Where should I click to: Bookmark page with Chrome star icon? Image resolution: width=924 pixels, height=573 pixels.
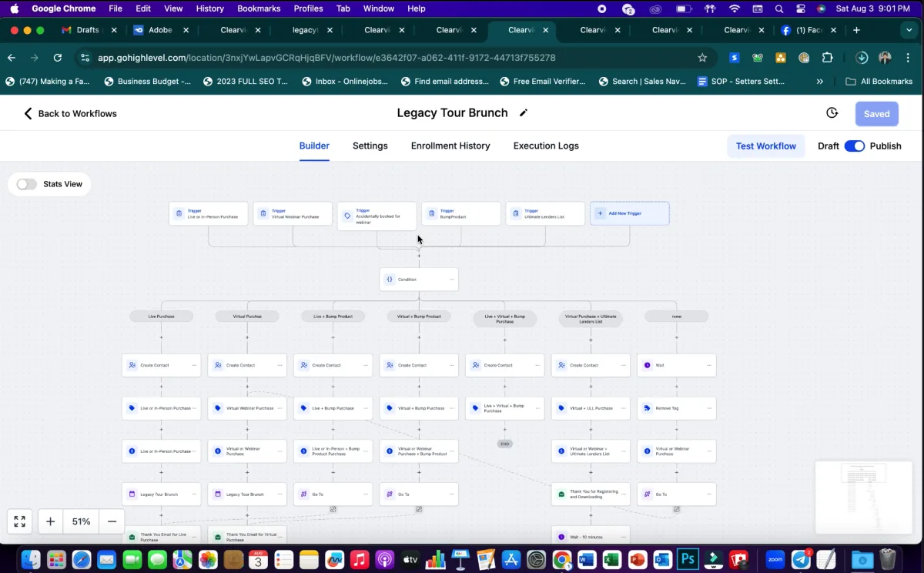click(702, 58)
